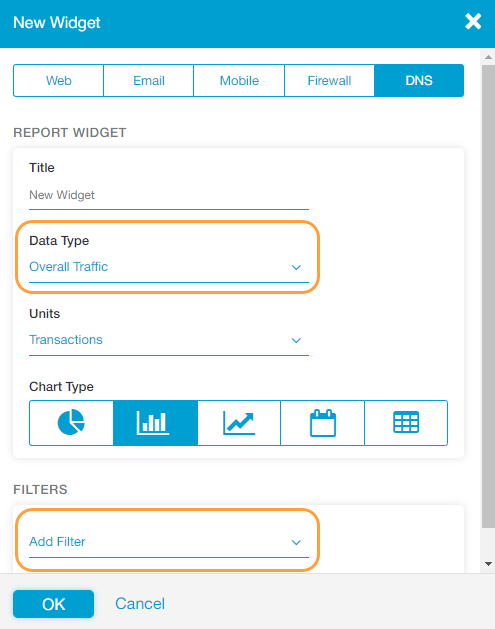Click the vertical scrollbar thumb
This screenshot has height=629, width=495.
488,296
